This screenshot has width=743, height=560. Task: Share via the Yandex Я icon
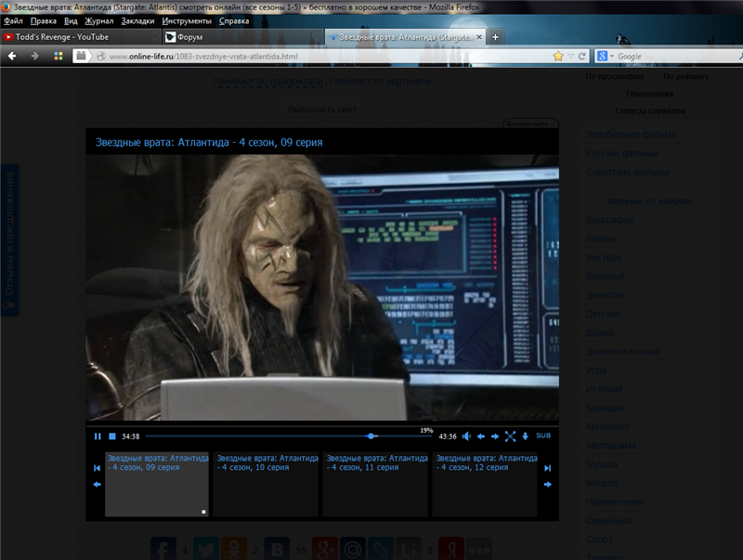pyautogui.click(x=451, y=549)
